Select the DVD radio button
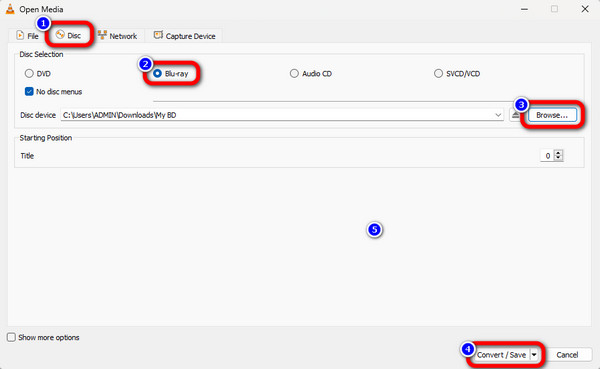 coord(29,73)
